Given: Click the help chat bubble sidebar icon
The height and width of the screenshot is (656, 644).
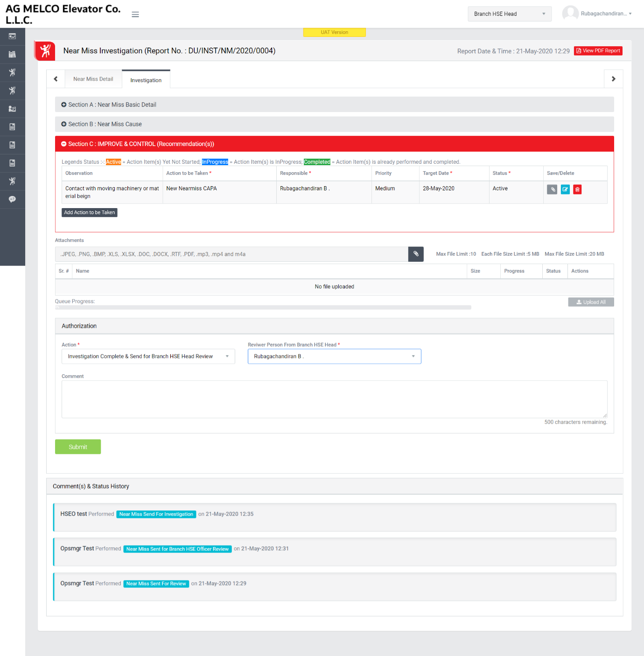Looking at the screenshot, I should [12, 199].
